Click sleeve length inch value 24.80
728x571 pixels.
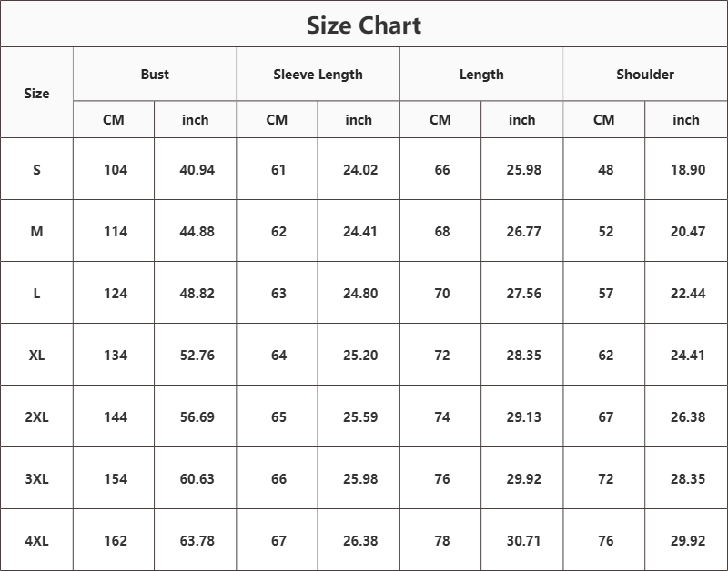(x=360, y=293)
